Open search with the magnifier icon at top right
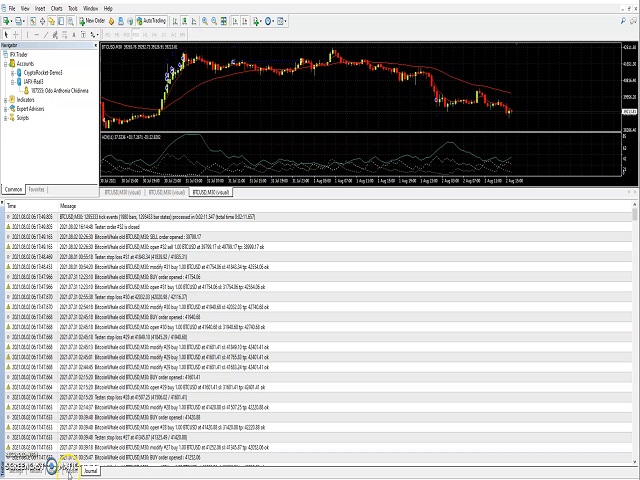640x480 pixels. point(623,21)
